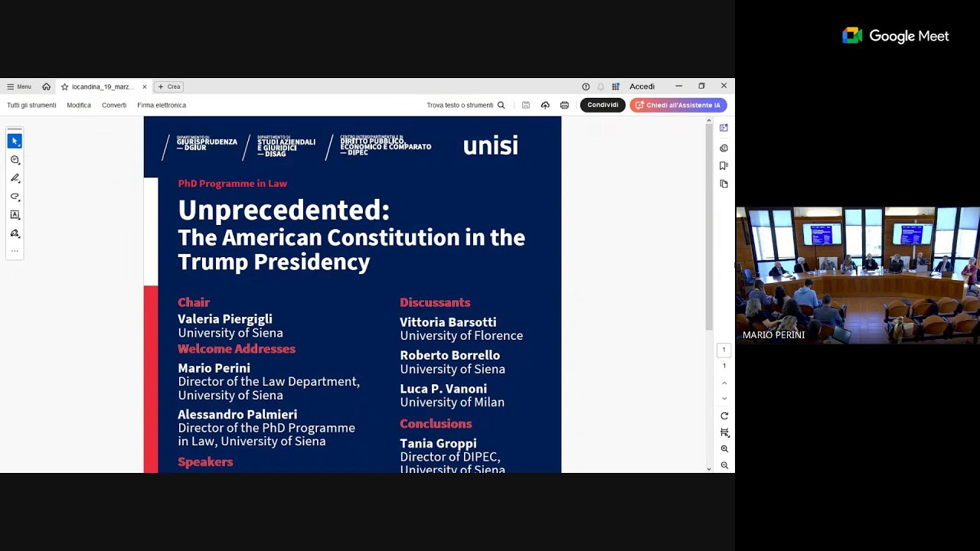Open AI Assistant panel icon in right rail

(724, 128)
